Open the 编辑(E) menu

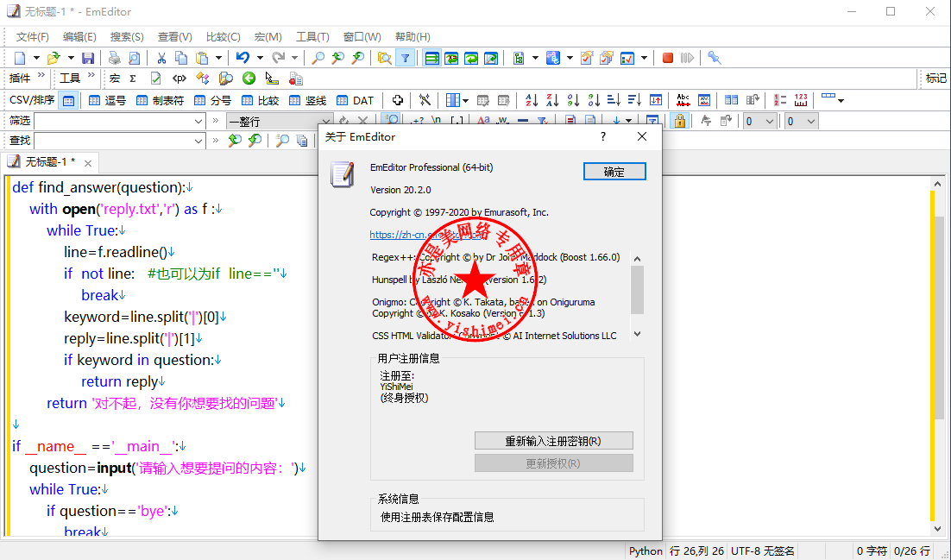[79, 37]
